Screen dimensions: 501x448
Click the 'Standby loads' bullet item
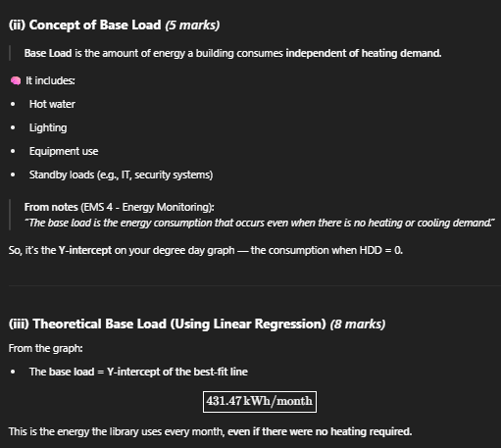(121, 174)
